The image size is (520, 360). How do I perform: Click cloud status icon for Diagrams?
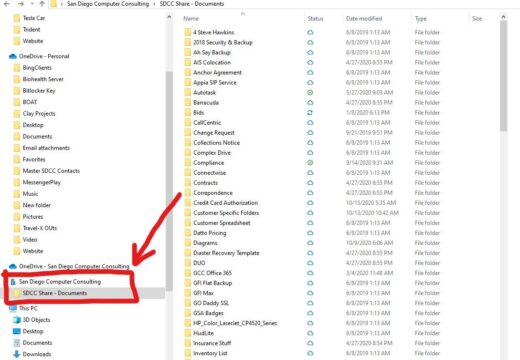tap(310, 243)
